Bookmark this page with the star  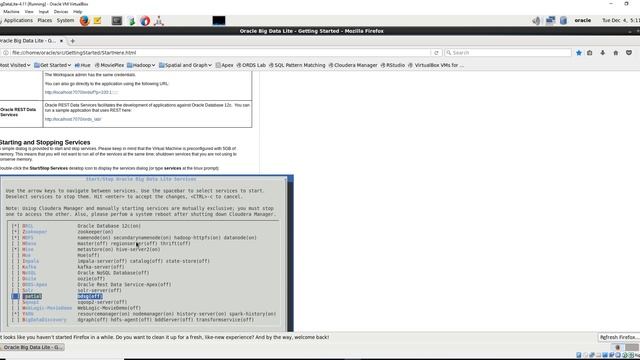(579, 53)
